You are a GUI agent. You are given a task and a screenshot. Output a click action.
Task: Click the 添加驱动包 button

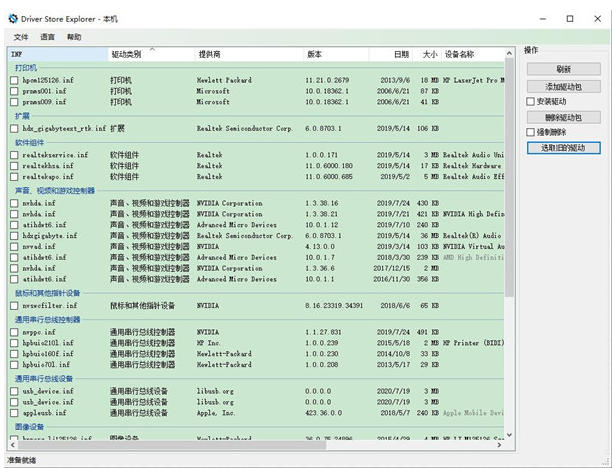point(563,86)
